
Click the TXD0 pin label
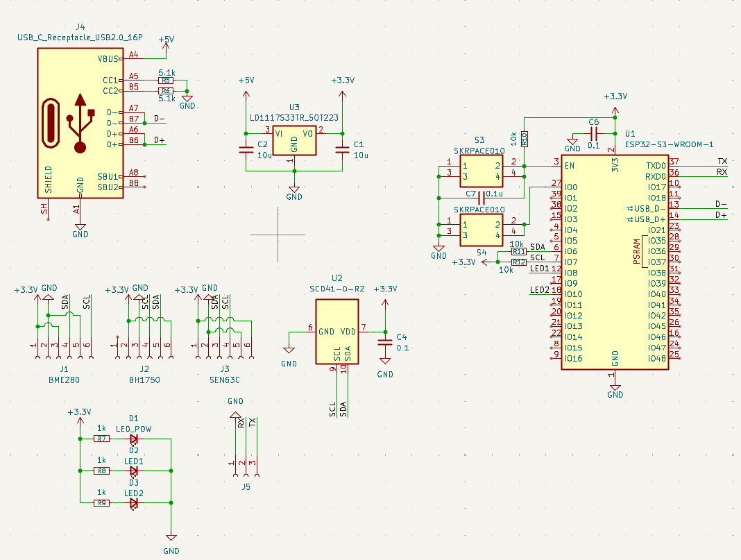click(656, 166)
